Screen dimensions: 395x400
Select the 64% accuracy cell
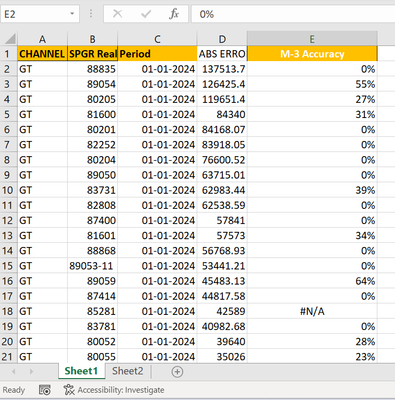point(312,281)
